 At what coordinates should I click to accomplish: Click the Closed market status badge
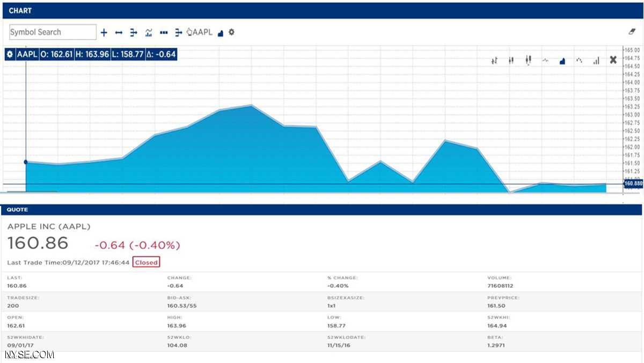[x=146, y=263]
